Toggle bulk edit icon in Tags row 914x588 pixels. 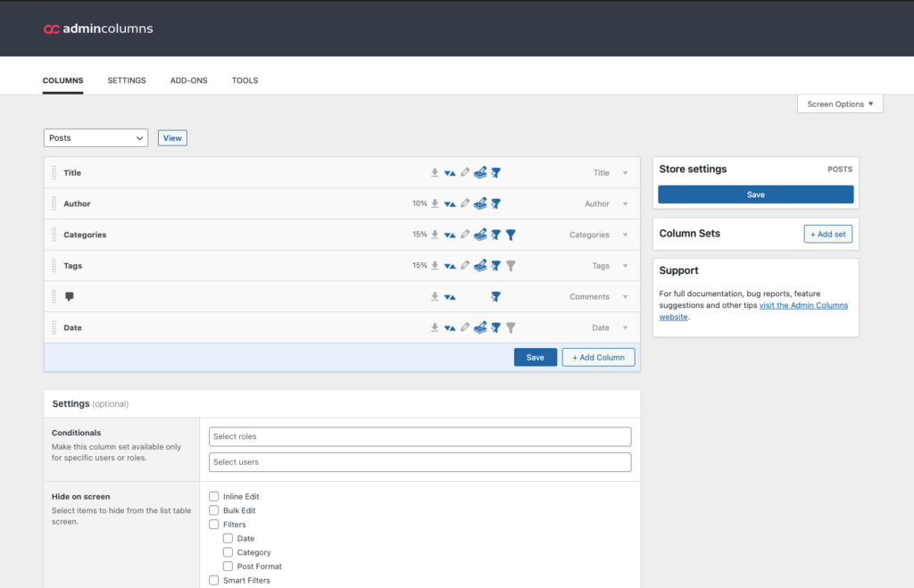(x=480, y=266)
